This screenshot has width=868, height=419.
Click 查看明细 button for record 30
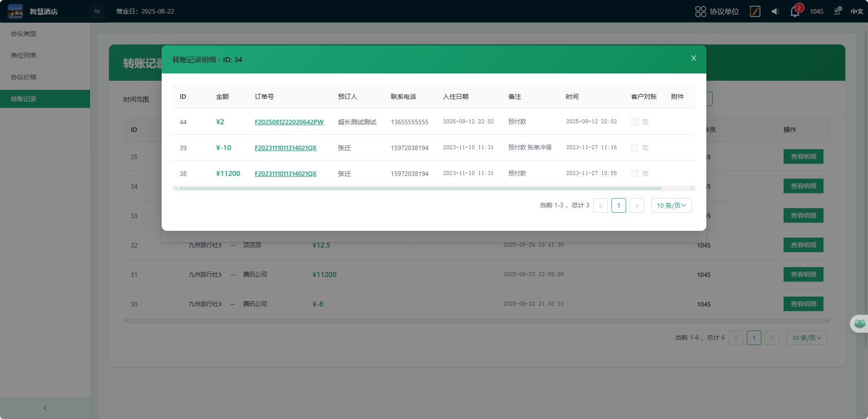pos(803,304)
